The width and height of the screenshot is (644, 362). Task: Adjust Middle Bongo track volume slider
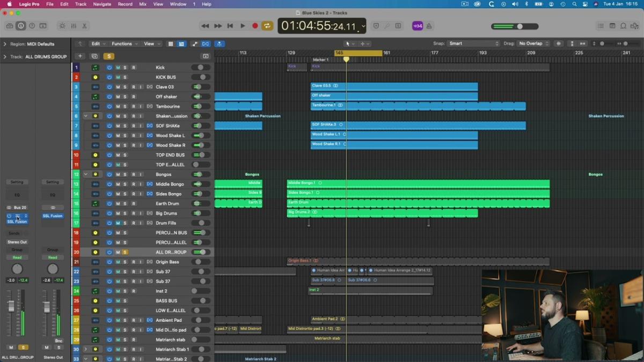click(x=201, y=184)
